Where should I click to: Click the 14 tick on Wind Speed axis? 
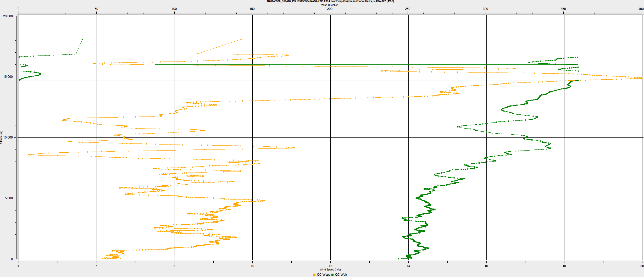click(408, 266)
